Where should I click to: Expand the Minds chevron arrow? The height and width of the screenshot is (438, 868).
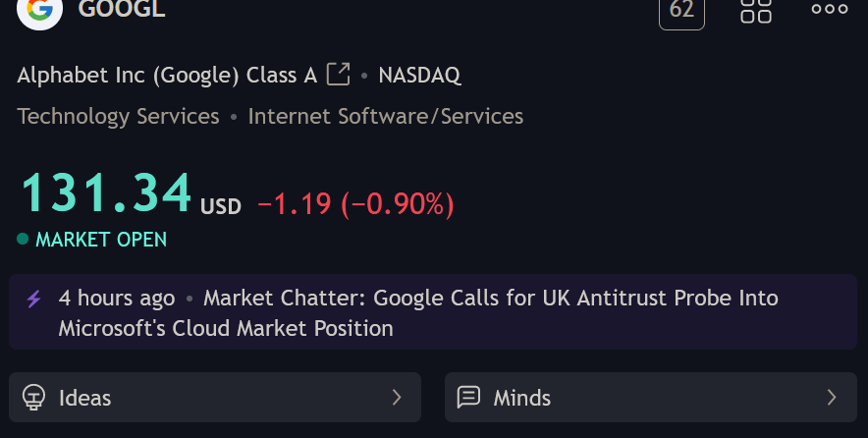click(832, 397)
